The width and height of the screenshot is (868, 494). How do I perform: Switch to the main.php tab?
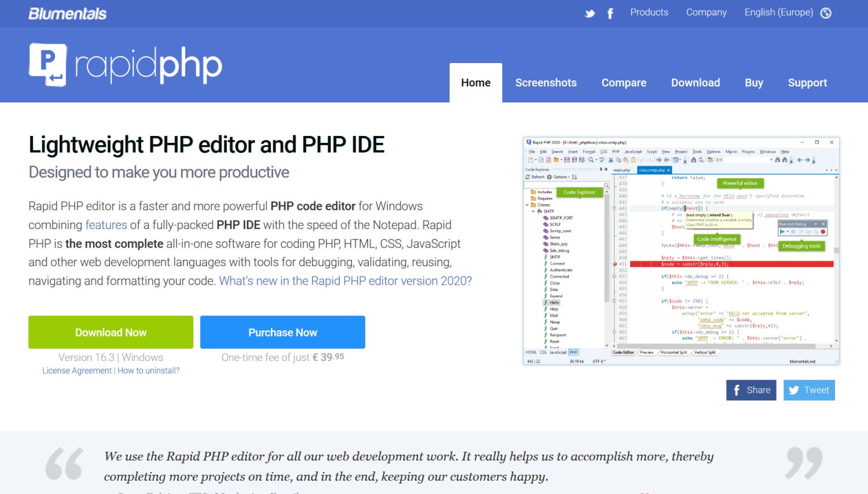(x=621, y=170)
